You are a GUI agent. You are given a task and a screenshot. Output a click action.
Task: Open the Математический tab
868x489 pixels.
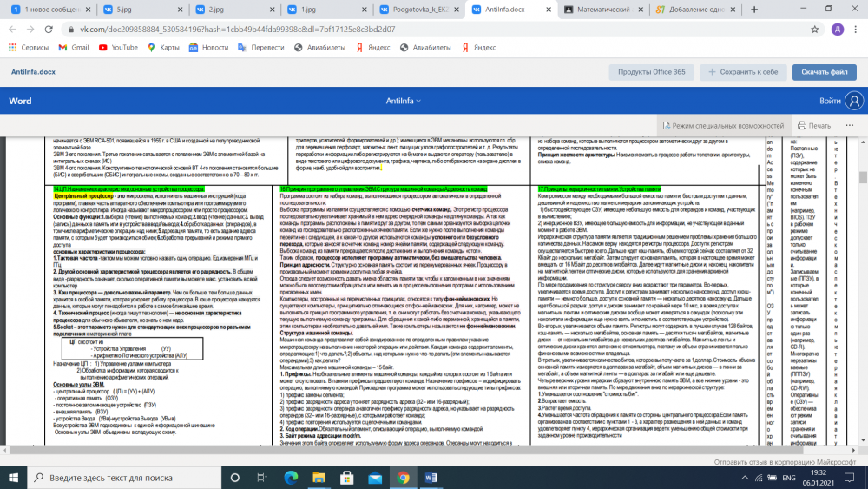(x=602, y=10)
